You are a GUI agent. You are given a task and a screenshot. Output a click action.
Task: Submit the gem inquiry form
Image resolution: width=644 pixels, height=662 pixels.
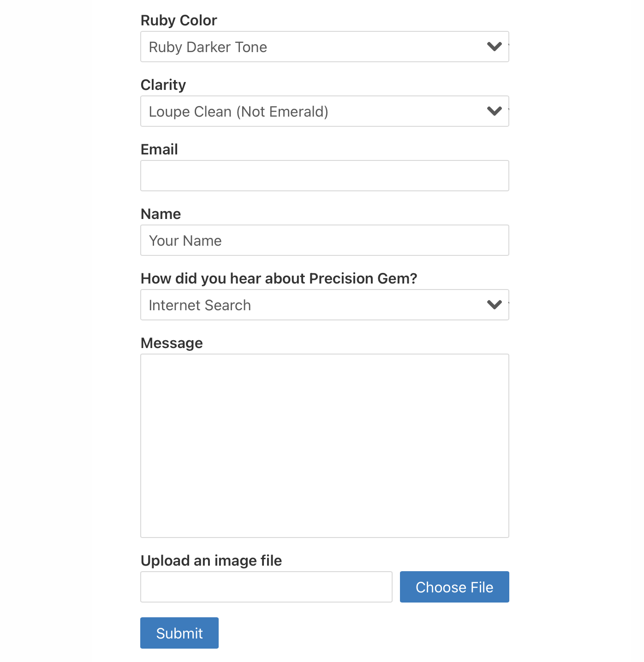tap(179, 633)
